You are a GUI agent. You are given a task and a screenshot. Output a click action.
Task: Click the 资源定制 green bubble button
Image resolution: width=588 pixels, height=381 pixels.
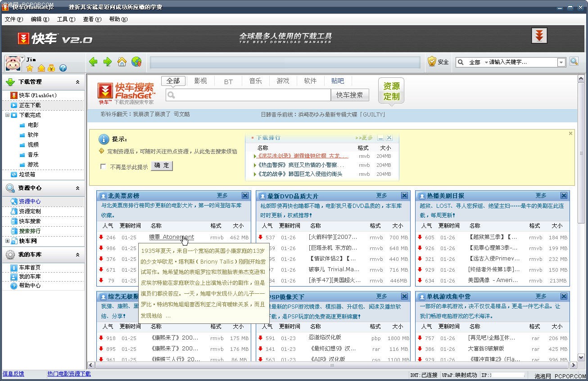[391, 91]
